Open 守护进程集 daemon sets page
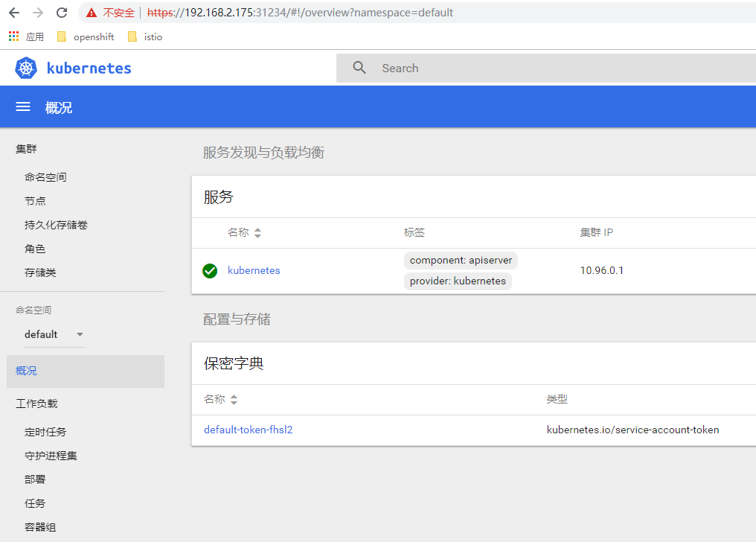The height and width of the screenshot is (542, 756). [x=51, y=456]
